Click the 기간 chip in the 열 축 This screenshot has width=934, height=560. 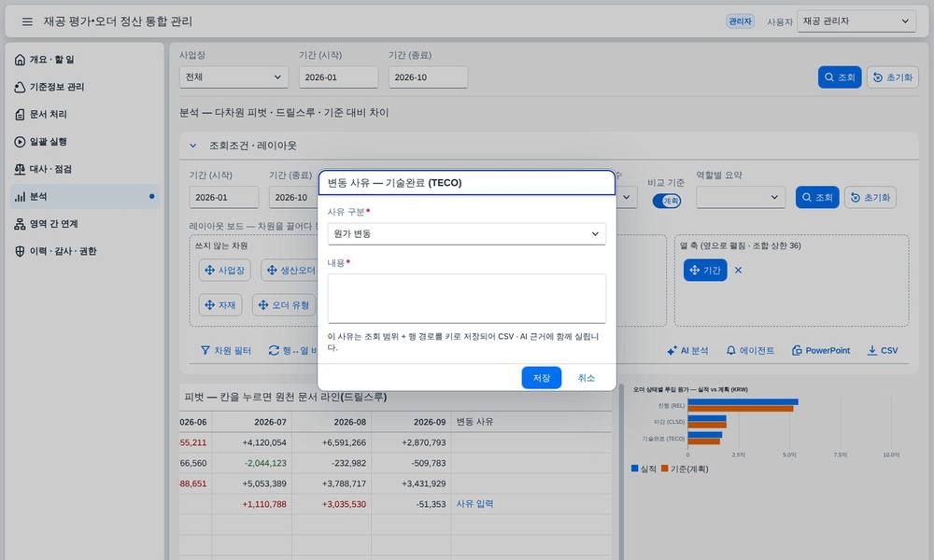tap(705, 270)
